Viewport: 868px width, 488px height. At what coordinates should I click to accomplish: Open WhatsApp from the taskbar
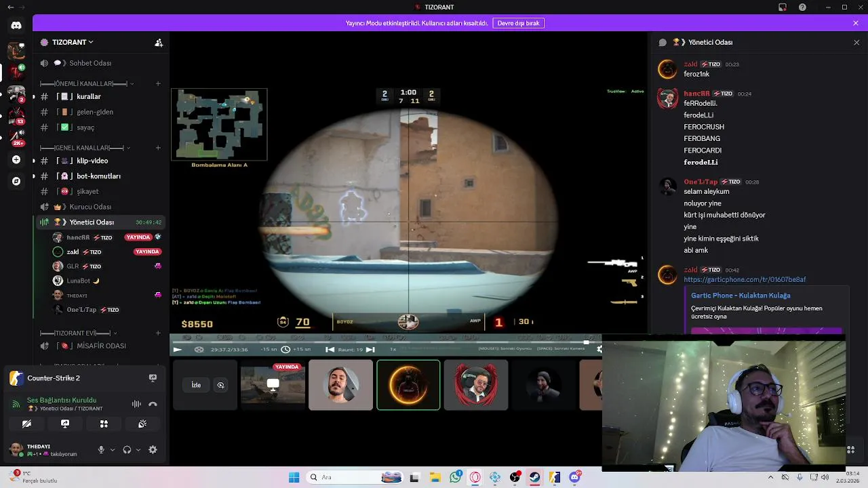[455, 477]
